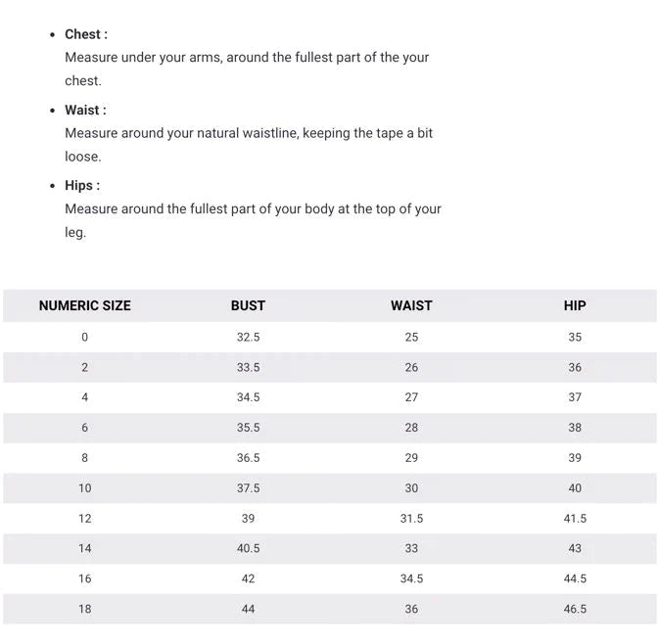This screenshot has height=644, width=658.
Task: Click the 40.5 bust value for size 14
Action: point(248,549)
